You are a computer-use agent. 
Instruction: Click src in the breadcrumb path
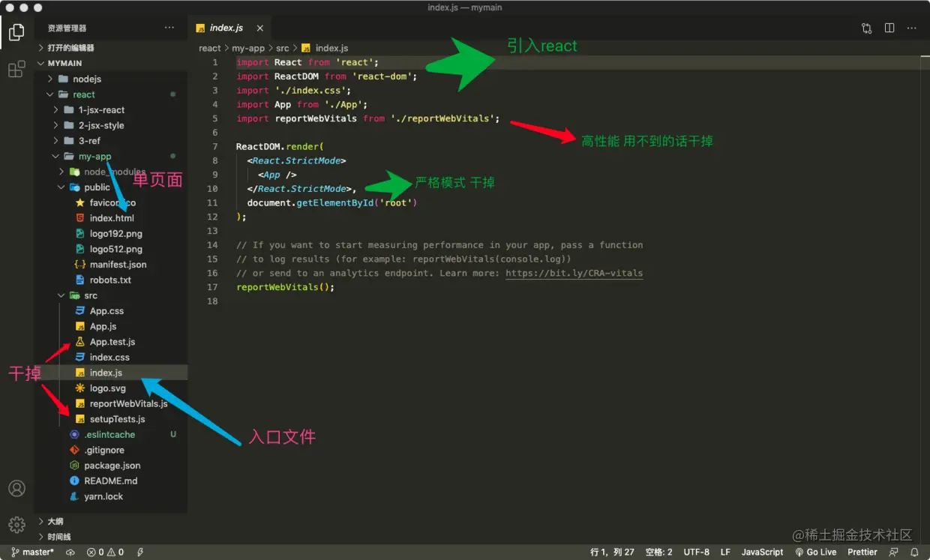pos(282,48)
